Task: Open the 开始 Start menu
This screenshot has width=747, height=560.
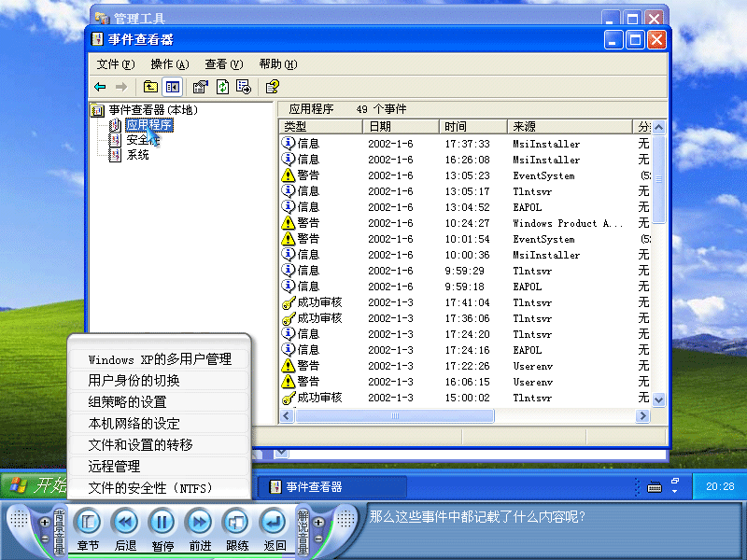Action: pos(35,485)
